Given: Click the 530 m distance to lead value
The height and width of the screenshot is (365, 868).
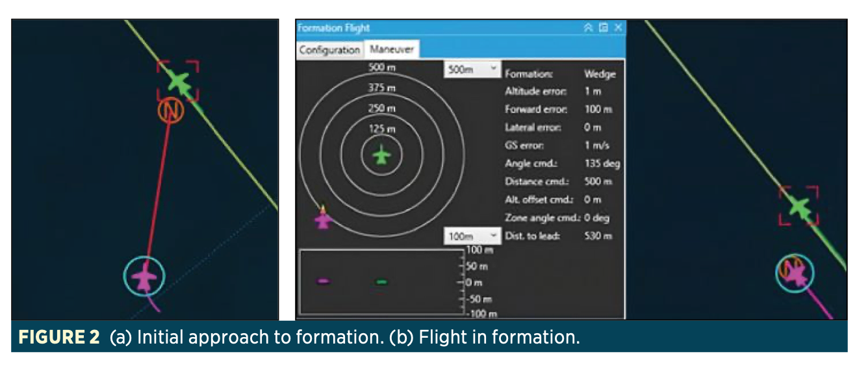Looking at the screenshot, I should [598, 236].
